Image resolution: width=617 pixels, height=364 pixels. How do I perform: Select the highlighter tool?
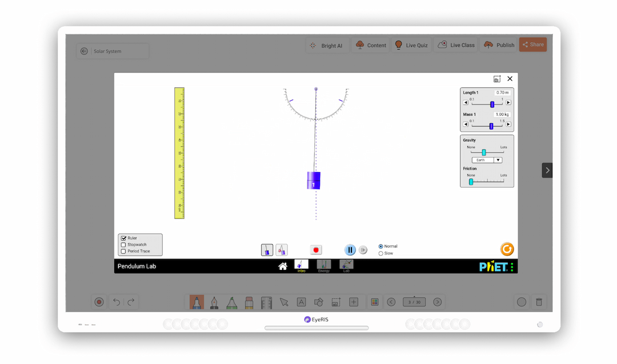[x=231, y=302]
